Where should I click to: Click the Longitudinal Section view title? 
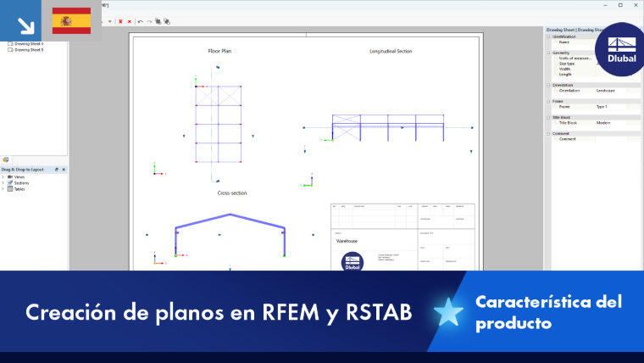click(x=391, y=52)
